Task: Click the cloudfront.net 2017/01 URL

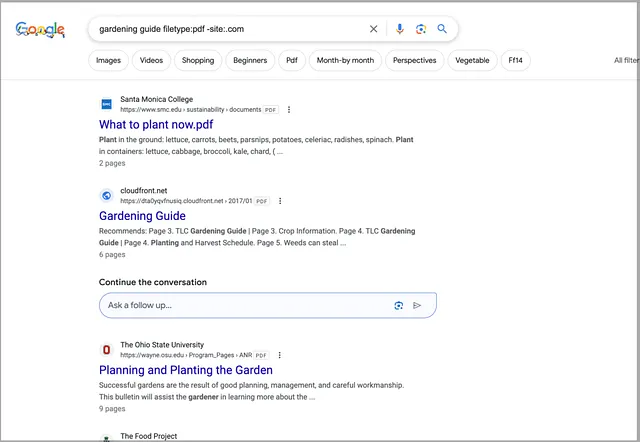Action: 186,201
